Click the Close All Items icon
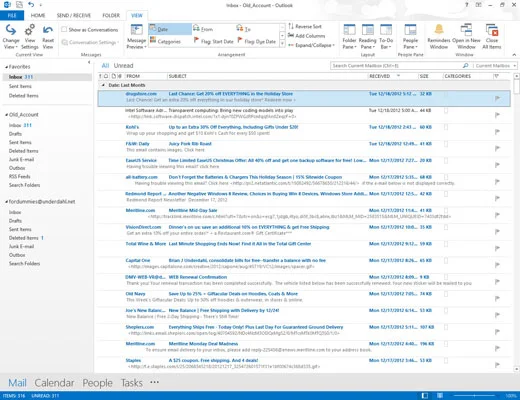This screenshot has height=400, width=520. tap(492, 29)
